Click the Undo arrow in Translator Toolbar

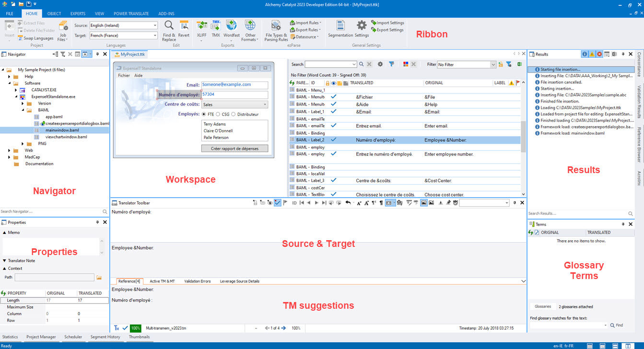348,203
